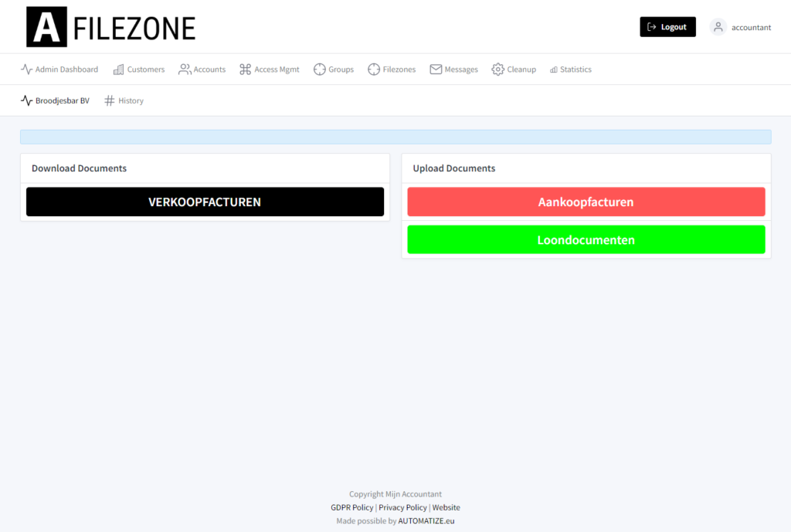The width and height of the screenshot is (791, 532).
Task: Select the Broodjesbar BV tab
Action: (55, 100)
